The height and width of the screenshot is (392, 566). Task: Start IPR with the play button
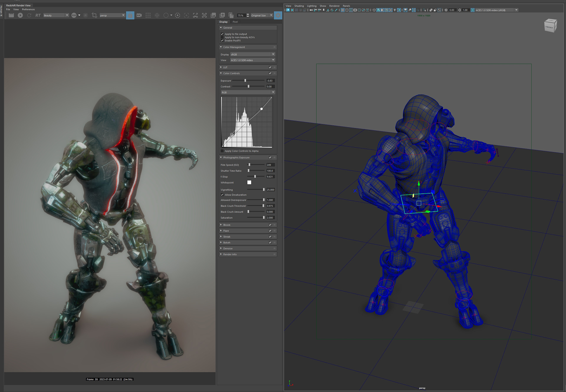[20, 15]
